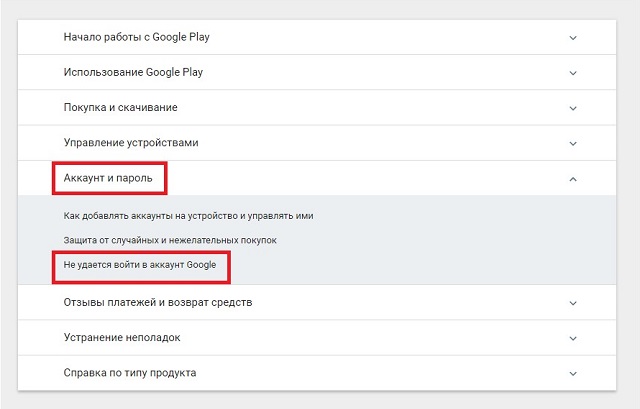Open the Покупка и скачивание section title
640x409 pixels.
tap(120, 108)
